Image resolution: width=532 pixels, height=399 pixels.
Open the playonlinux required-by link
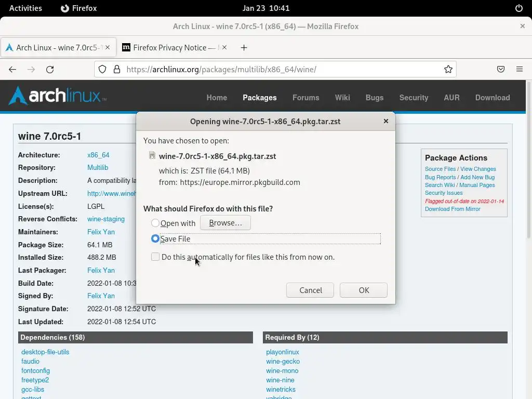(283, 352)
